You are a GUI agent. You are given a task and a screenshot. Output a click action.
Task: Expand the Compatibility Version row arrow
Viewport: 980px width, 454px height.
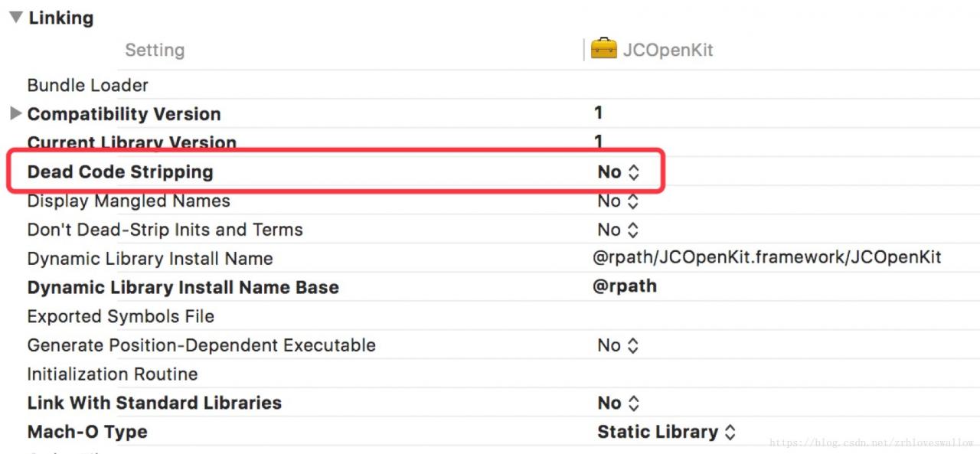point(15,114)
